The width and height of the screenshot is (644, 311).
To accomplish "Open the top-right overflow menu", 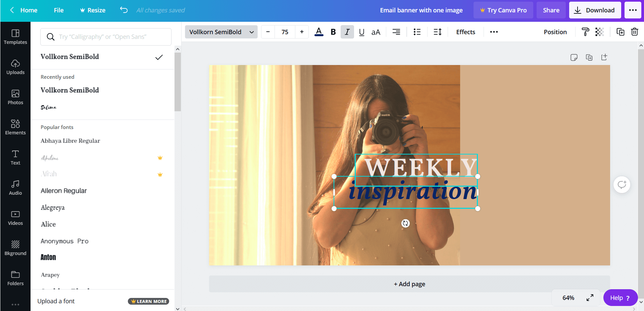I will pyautogui.click(x=633, y=10).
